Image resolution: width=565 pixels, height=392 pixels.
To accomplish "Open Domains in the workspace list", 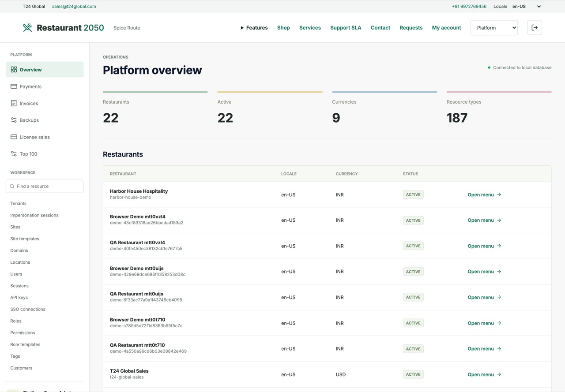I will (19, 250).
